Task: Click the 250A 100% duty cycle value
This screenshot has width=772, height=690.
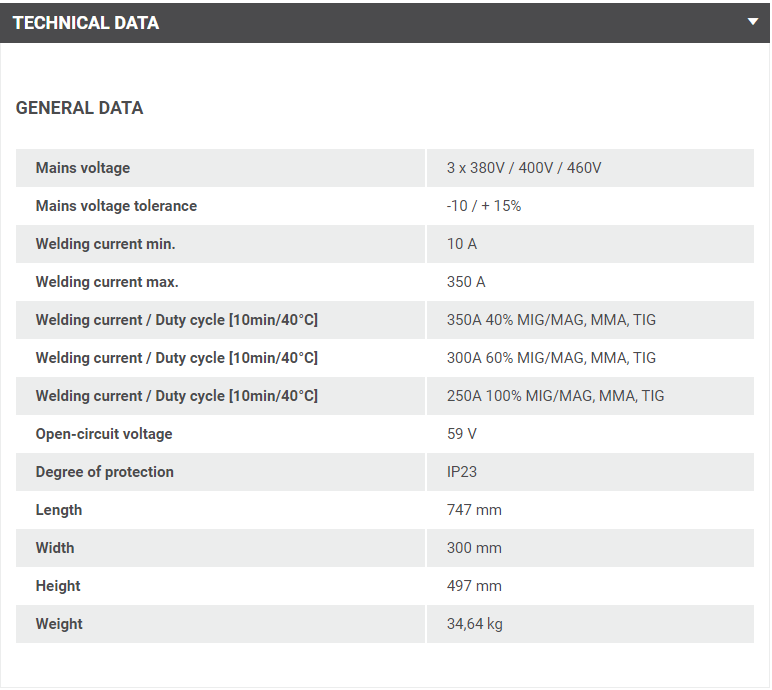Action: [555, 396]
